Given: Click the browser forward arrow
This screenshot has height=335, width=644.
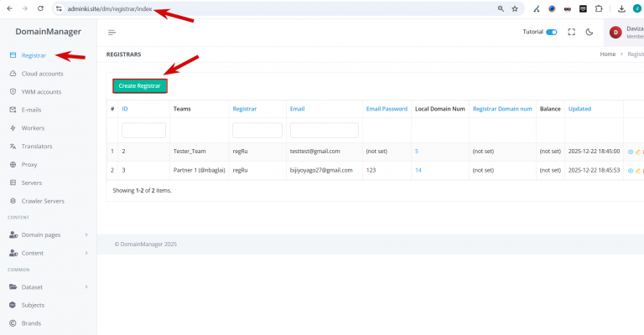Looking at the screenshot, I should 24,8.
